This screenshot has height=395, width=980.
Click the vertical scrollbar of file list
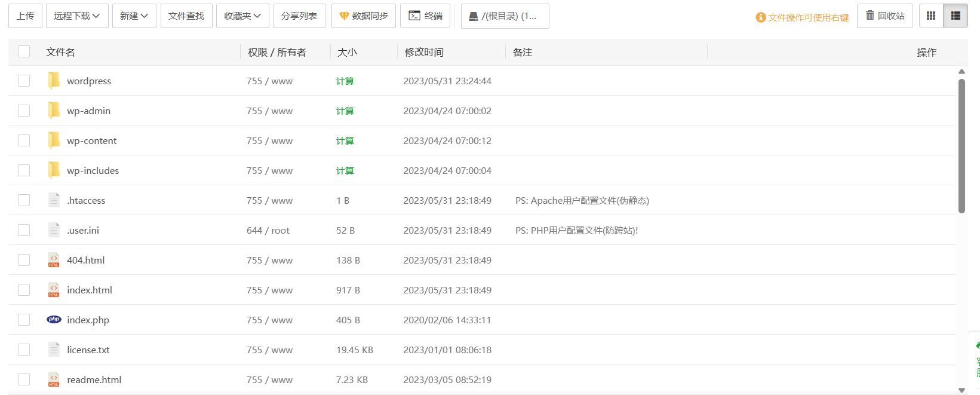coord(961,146)
